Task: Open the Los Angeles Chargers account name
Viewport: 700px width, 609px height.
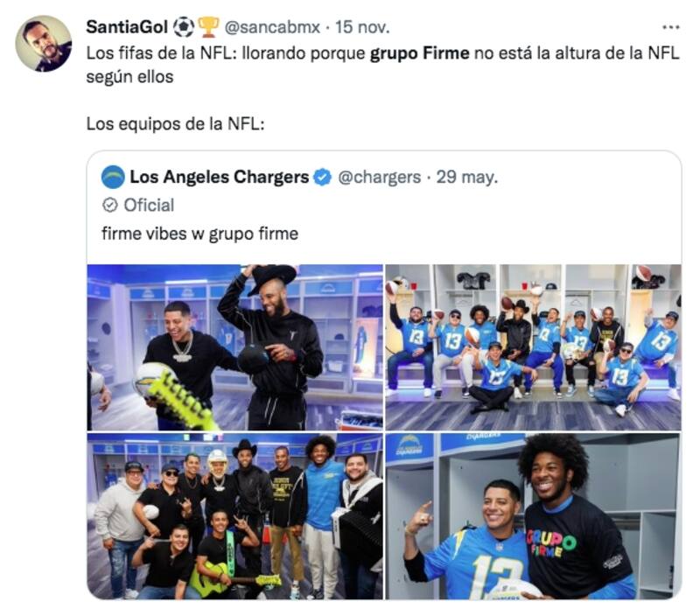Action: click(219, 177)
